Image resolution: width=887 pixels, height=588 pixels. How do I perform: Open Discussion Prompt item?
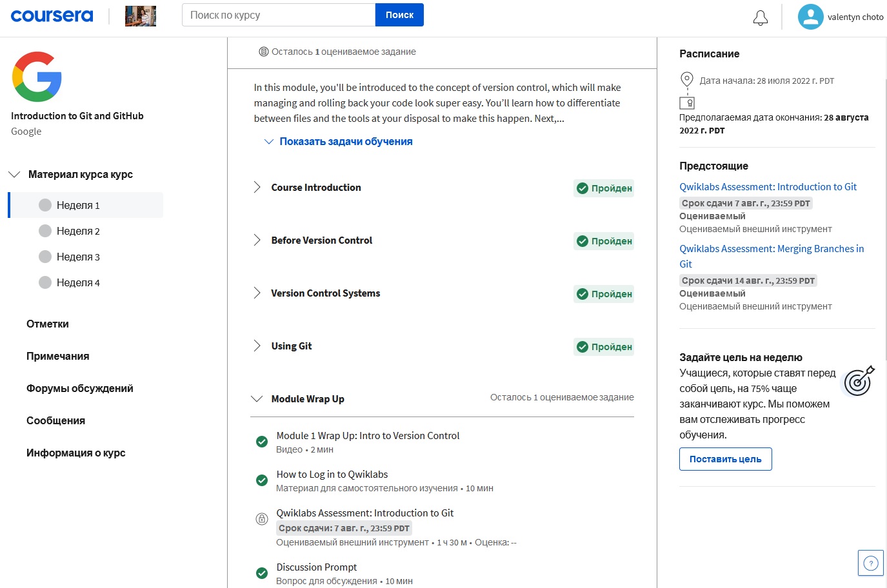point(317,567)
